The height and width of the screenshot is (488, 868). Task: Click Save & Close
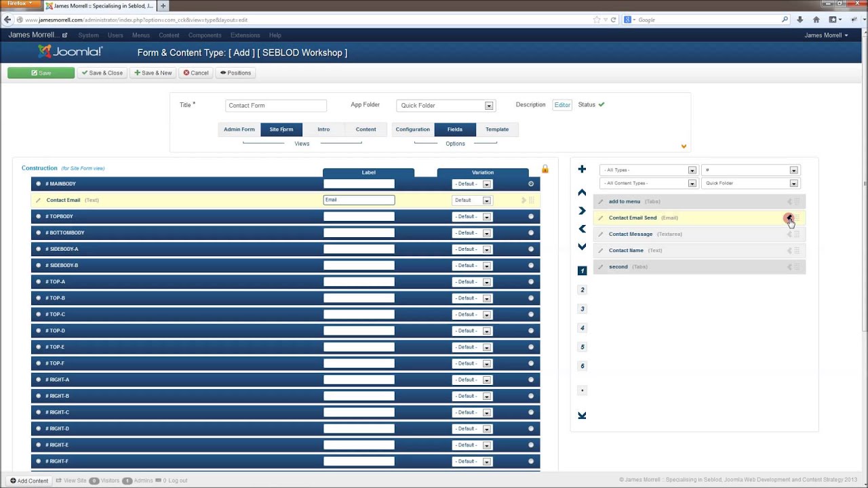(102, 73)
